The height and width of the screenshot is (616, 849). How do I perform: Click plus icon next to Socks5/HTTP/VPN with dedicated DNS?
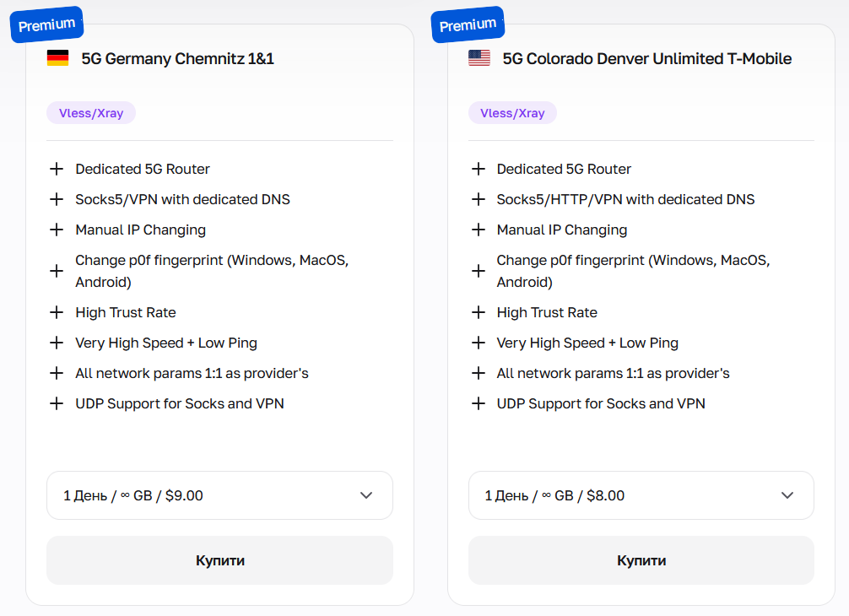[479, 199]
